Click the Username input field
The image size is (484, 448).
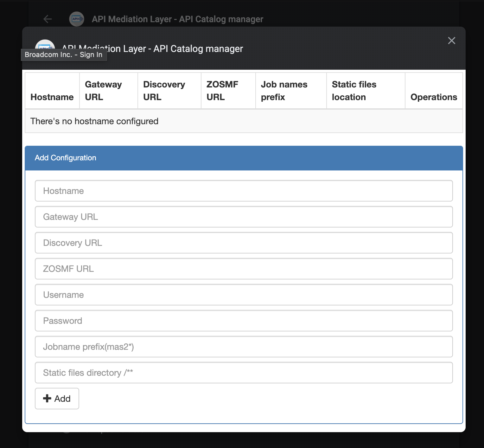[244, 295]
